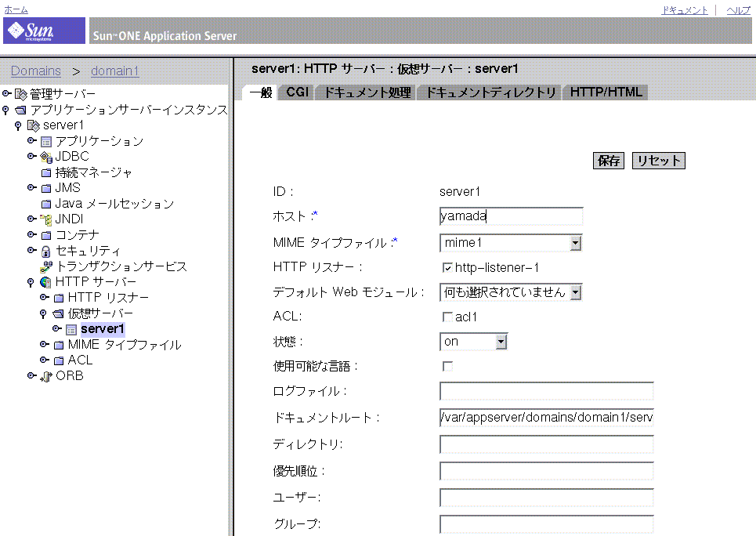Viewport: 756px width, 536px height.
Task: Click the ユーザー input field
Action: click(x=547, y=498)
